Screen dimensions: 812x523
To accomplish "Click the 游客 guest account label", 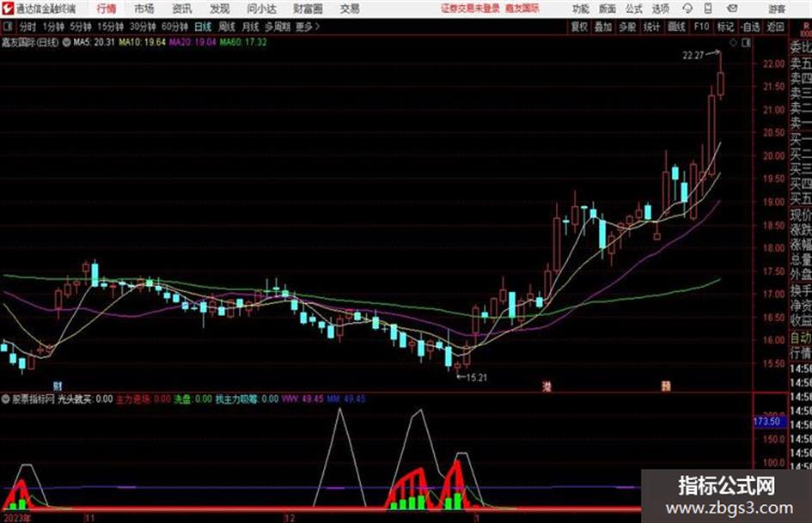I will pos(777,9).
